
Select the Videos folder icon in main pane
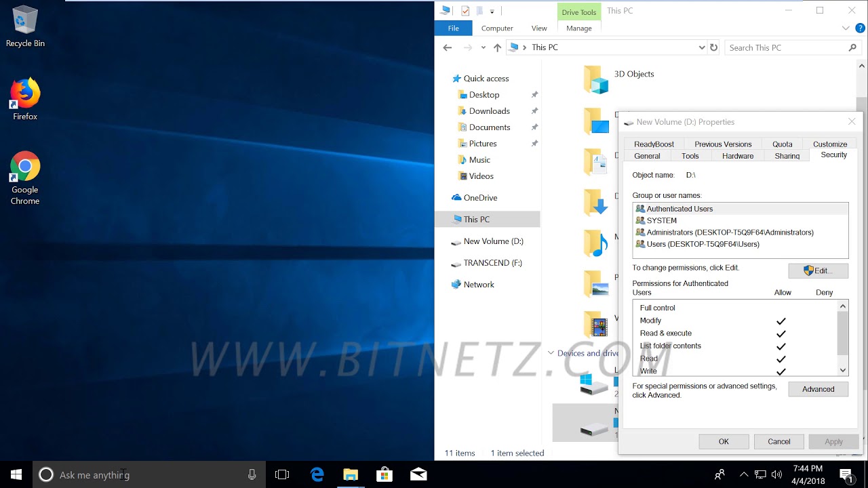(596, 324)
